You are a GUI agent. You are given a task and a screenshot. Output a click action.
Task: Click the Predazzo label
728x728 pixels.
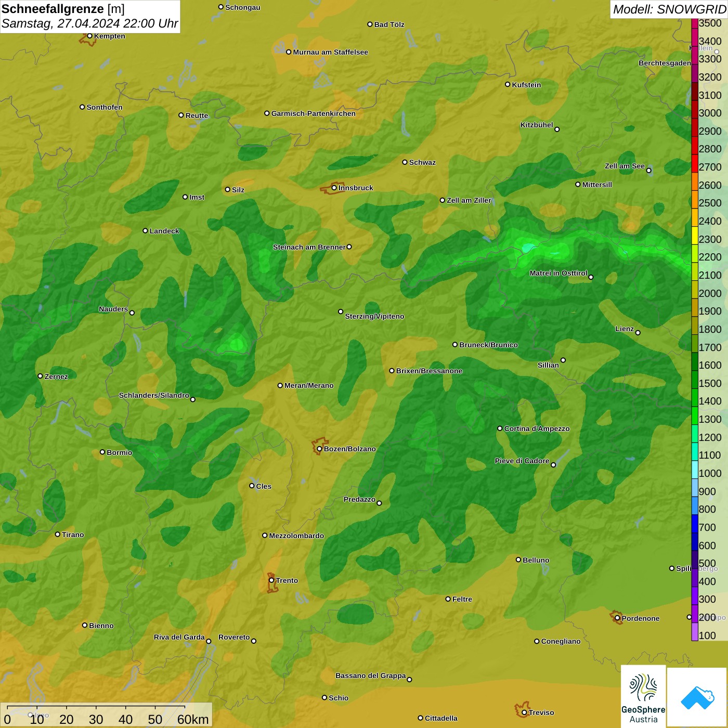click(x=359, y=499)
